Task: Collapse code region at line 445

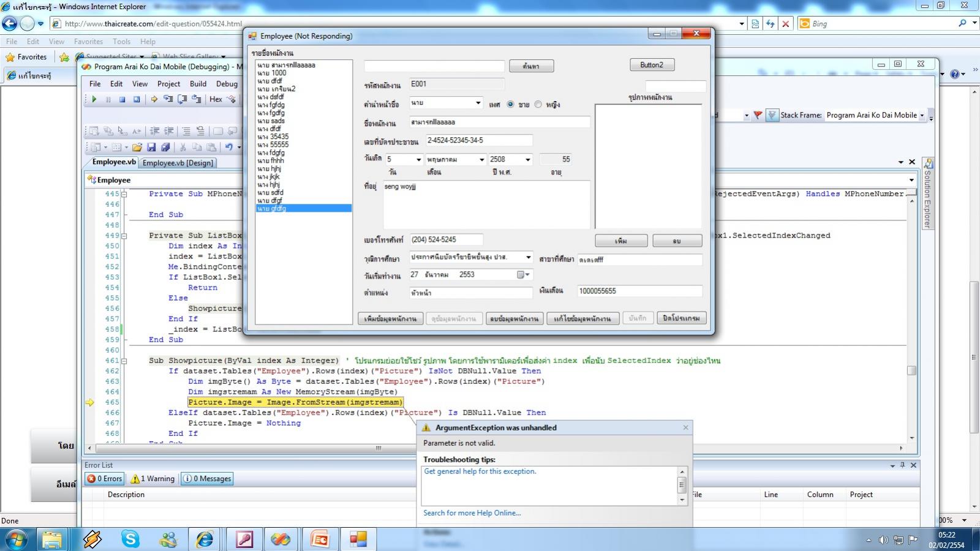Action: 124,194
